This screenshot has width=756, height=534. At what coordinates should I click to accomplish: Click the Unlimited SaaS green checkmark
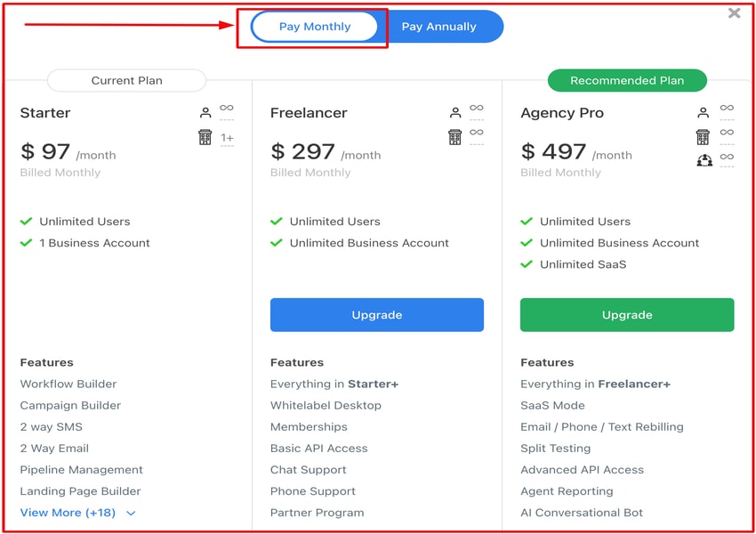527,264
